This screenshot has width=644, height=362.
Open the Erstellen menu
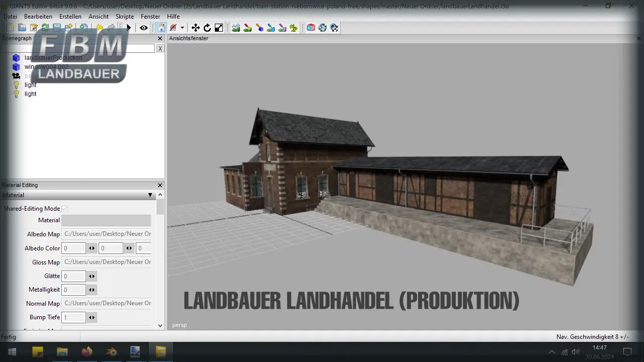(70, 17)
